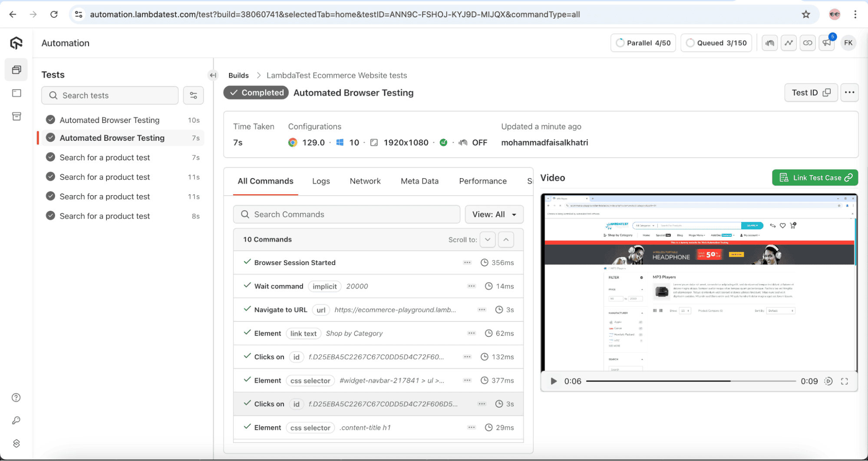
Task: Enter fullscreen mode on video player
Action: pyautogui.click(x=844, y=381)
